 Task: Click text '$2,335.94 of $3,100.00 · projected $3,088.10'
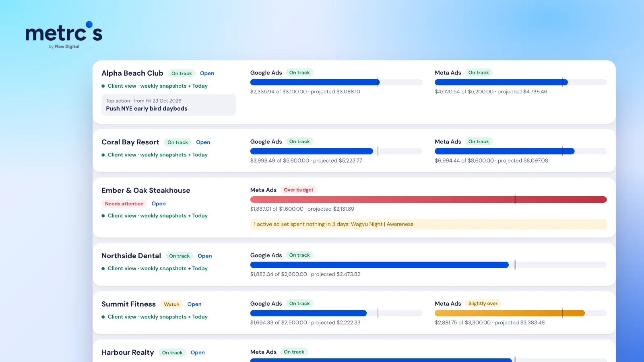[305, 92]
